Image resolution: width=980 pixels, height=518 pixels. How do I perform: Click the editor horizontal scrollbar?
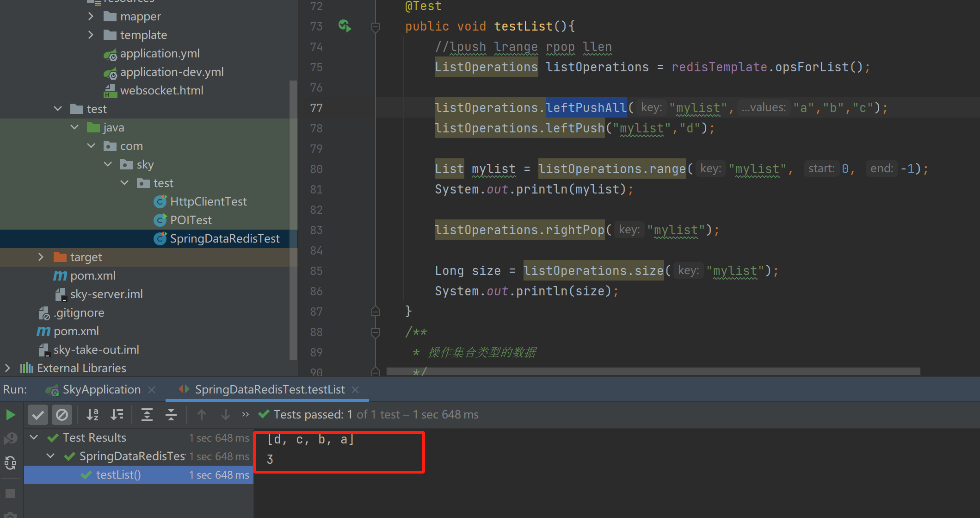(652, 371)
